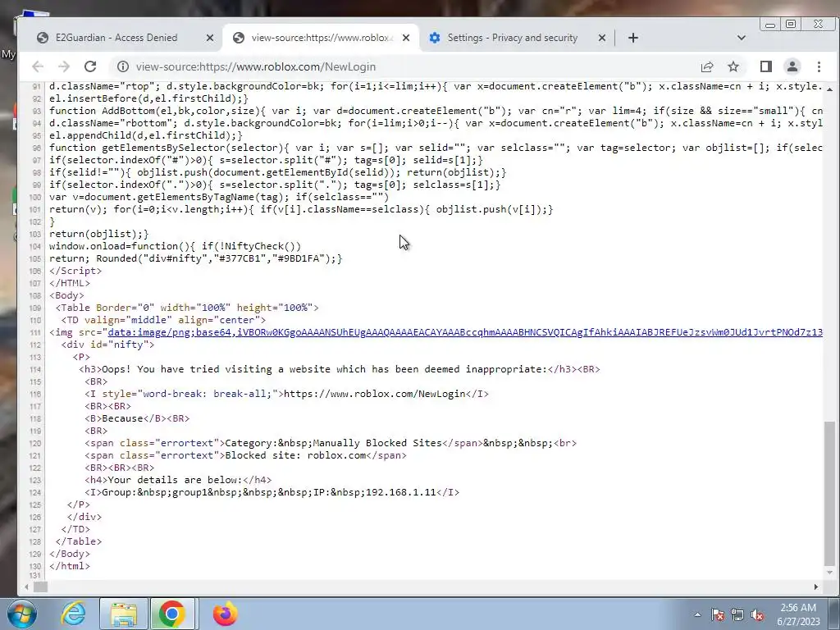Click the Rounded("div#nifty") line

pyautogui.click(x=195, y=258)
